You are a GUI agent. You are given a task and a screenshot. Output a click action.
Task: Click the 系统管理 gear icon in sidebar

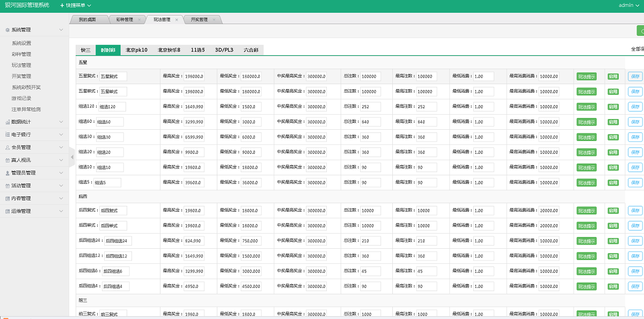pos(7,30)
